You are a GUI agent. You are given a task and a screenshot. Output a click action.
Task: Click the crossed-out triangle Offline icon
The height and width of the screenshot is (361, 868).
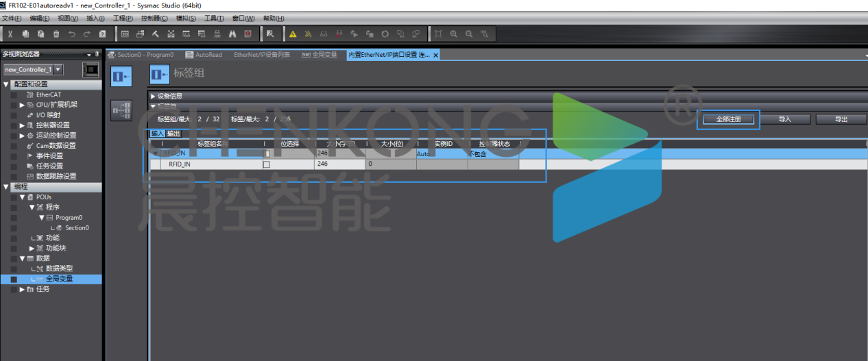pyautogui.click(x=308, y=34)
